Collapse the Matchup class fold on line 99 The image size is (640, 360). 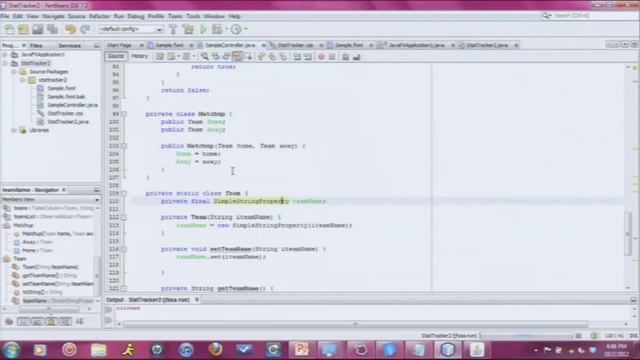[124, 114]
